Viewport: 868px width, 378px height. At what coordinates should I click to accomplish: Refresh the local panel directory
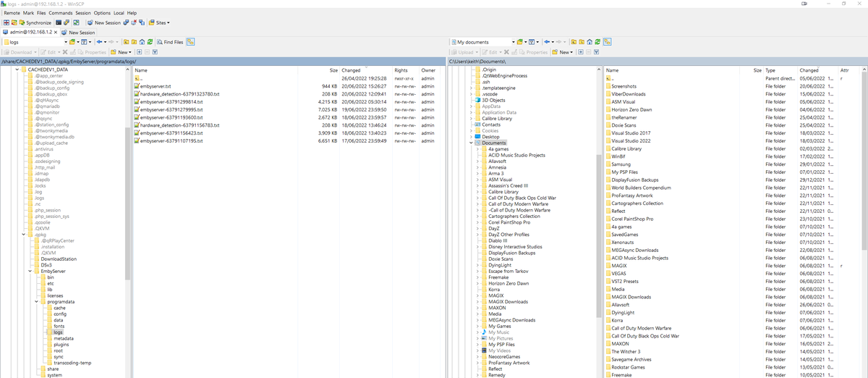click(x=598, y=42)
